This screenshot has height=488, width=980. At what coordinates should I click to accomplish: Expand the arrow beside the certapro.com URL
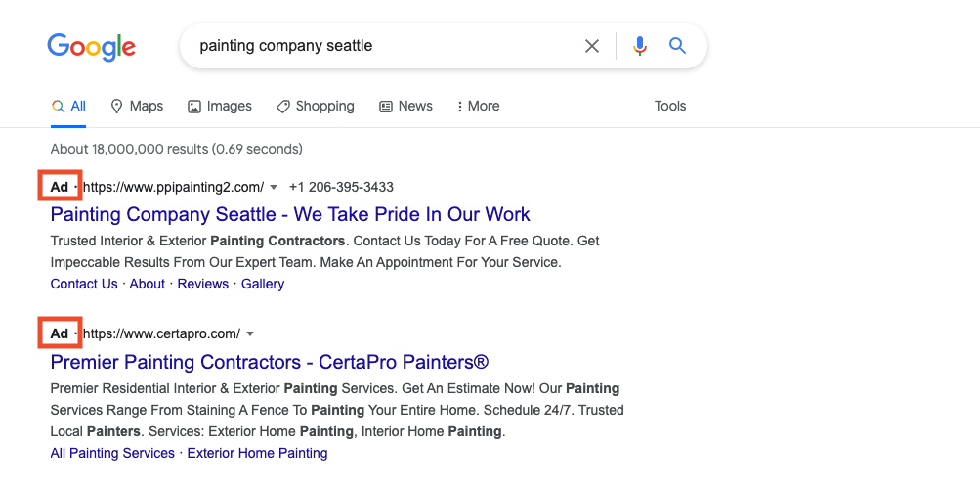coord(250,333)
